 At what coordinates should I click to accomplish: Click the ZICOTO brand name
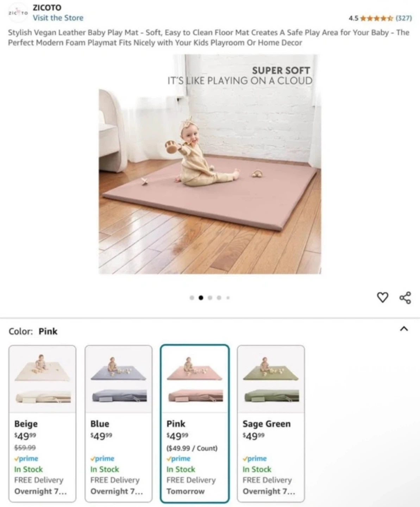coord(47,7)
